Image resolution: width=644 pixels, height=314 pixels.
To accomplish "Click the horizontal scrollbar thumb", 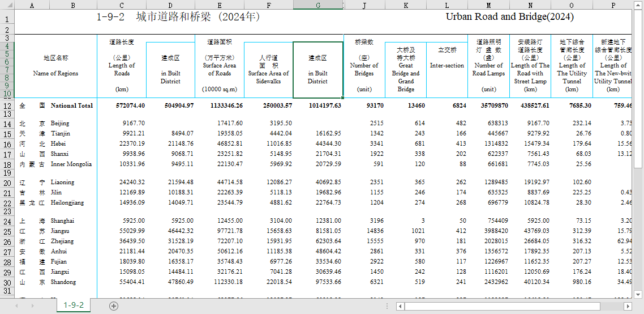I will (503, 306).
